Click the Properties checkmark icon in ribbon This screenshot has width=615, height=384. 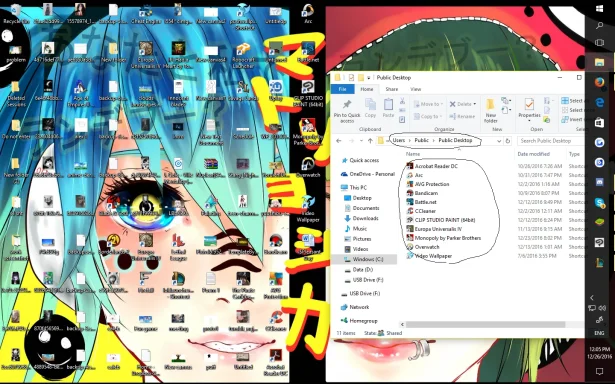click(x=529, y=105)
